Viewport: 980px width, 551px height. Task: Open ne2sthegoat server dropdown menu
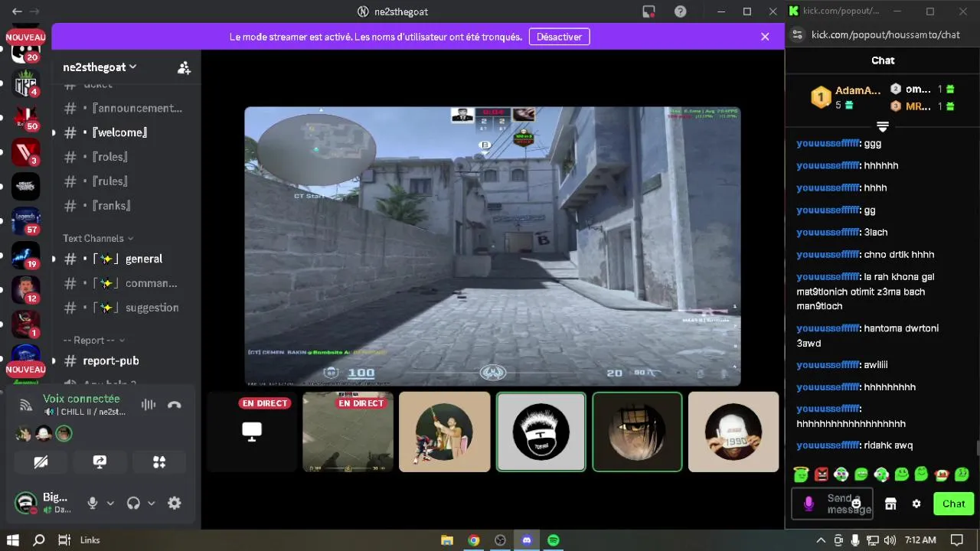[x=100, y=67]
